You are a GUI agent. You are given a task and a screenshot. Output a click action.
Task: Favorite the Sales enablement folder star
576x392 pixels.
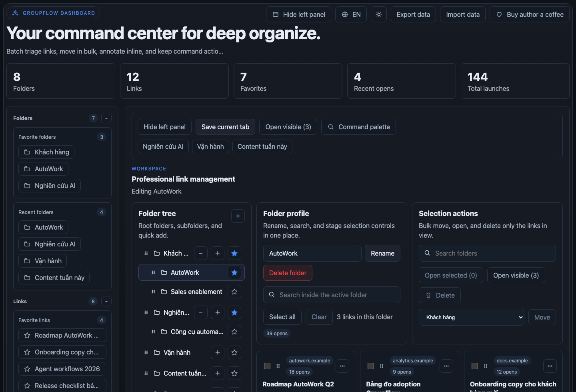coord(234,292)
